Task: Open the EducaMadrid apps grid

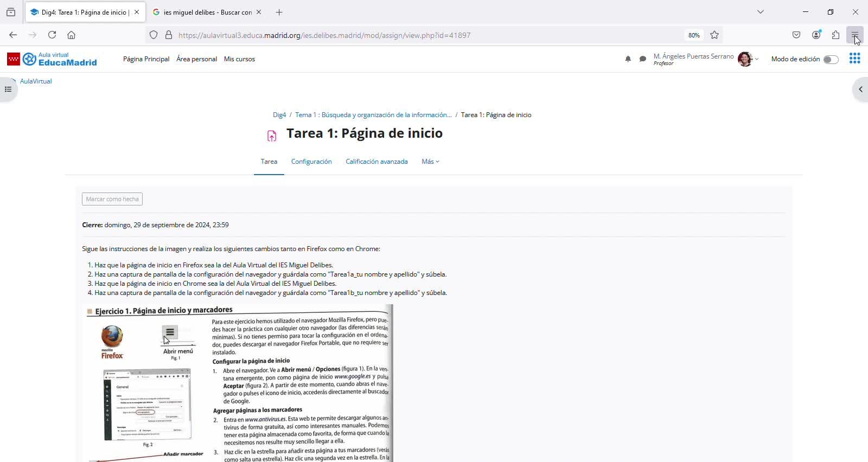Action: [x=854, y=59]
